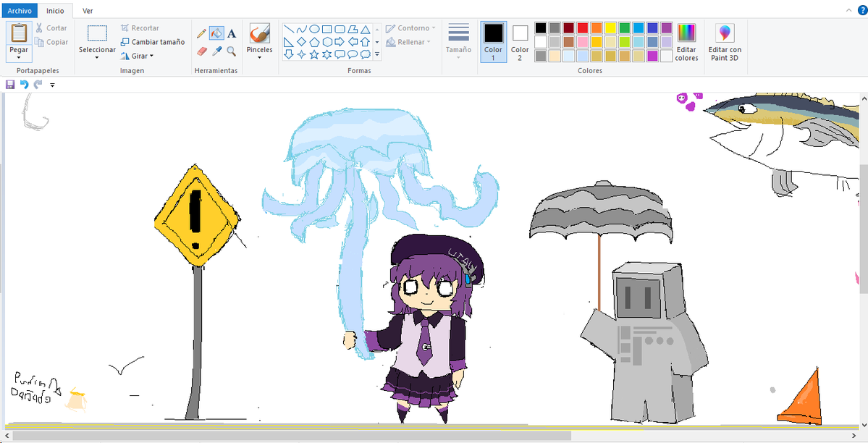Click the Copiar copy button
Viewport: 868px width, 443px height.
[51, 41]
